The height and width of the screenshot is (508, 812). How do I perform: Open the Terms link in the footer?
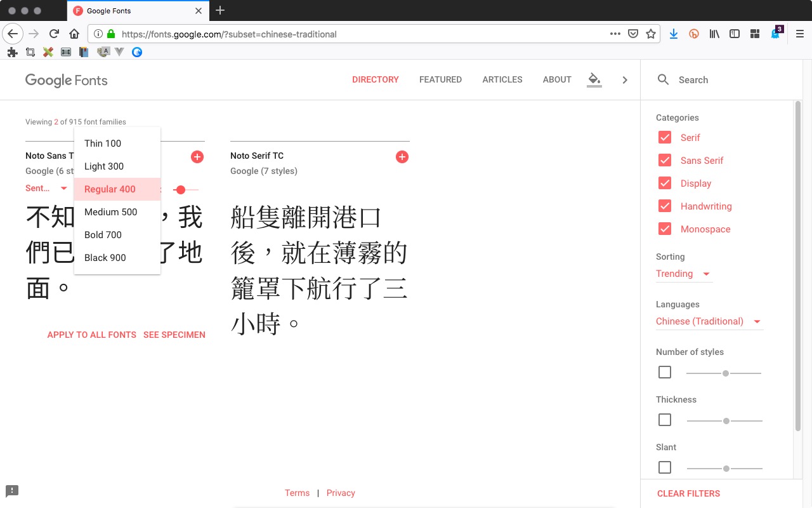297,493
